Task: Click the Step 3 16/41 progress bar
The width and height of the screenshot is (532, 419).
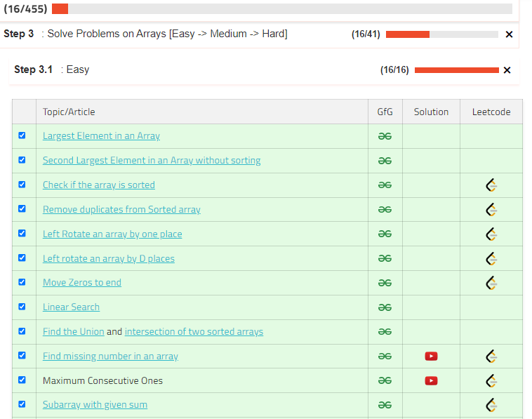Action: [442, 34]
